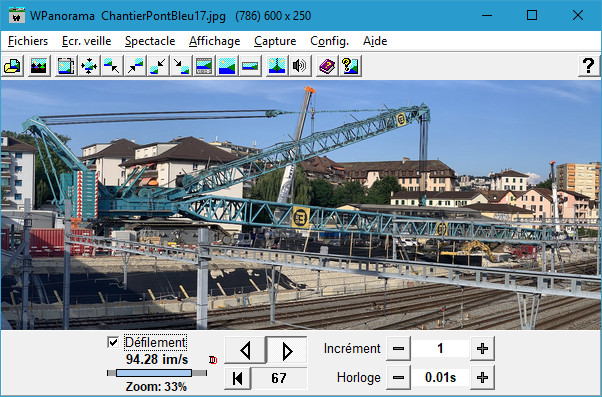602x397 pixels.
Task: Click the capture frame image icon
Action: pos(66,66)
